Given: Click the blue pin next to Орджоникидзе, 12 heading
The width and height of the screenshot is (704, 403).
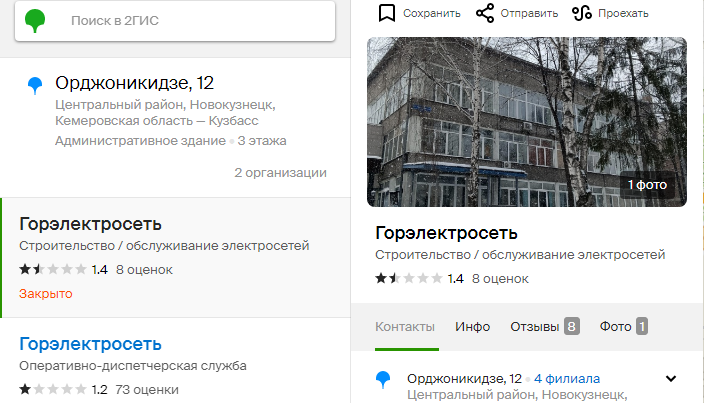Looking at the screenshot, I should pos(35,85).
